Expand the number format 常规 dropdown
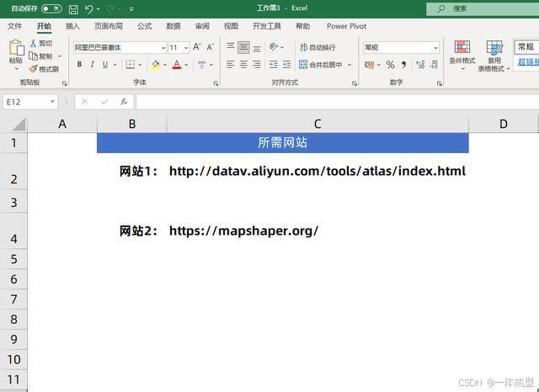Image resolution: width=539 pixels, height=392 pixels. tap(435, 48)
